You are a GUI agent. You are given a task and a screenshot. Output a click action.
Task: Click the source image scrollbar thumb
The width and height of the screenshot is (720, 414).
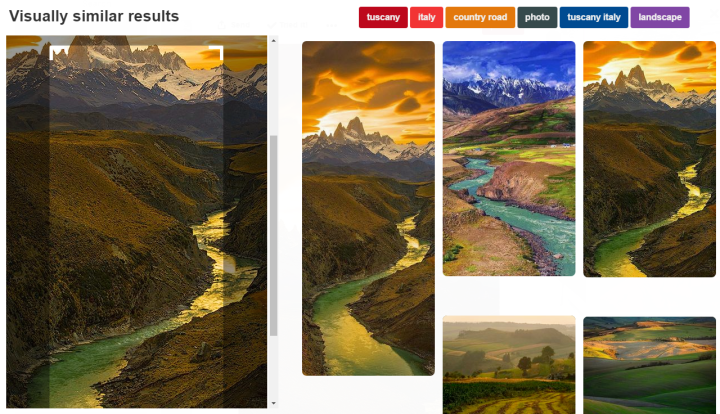[x=274, y=235]
